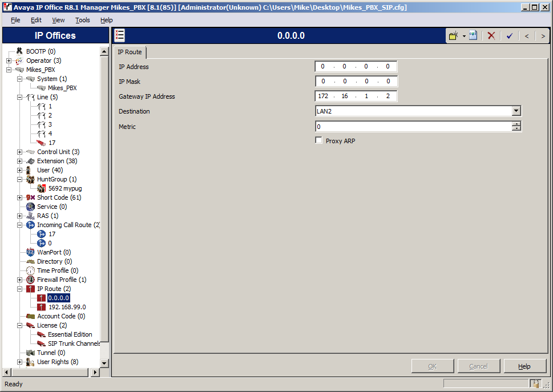The height and width of the screenshot is (392, 553).
Task: Select the SIP Trunk Channels license
Action: click(74, 343)
